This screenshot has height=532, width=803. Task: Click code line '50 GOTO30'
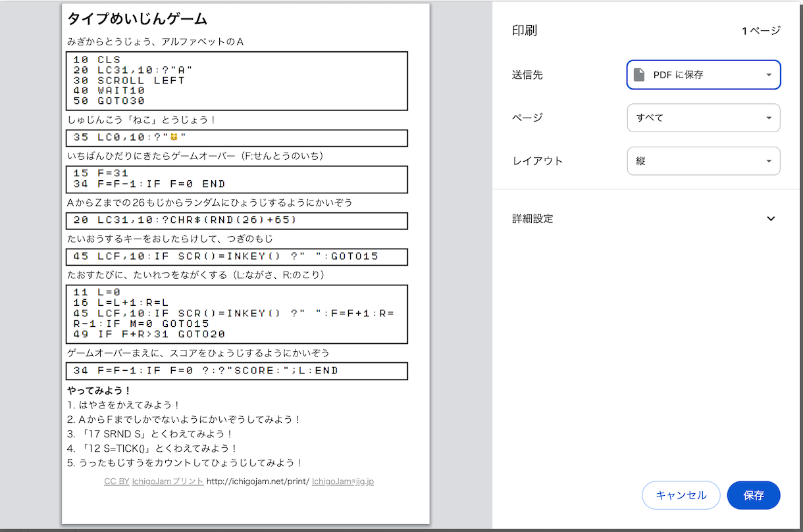(x=109, y=101)
